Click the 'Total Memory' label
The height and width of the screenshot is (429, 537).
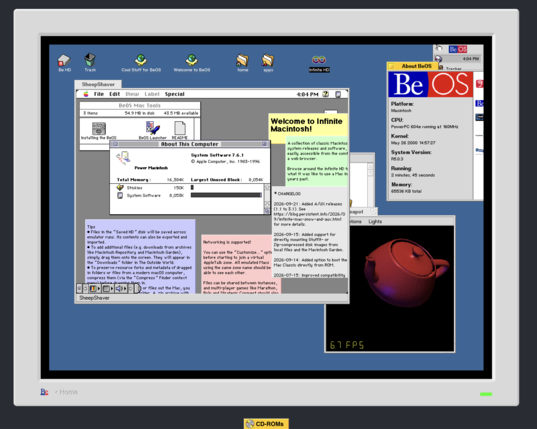pyautogui.click(x=133, y=179)
